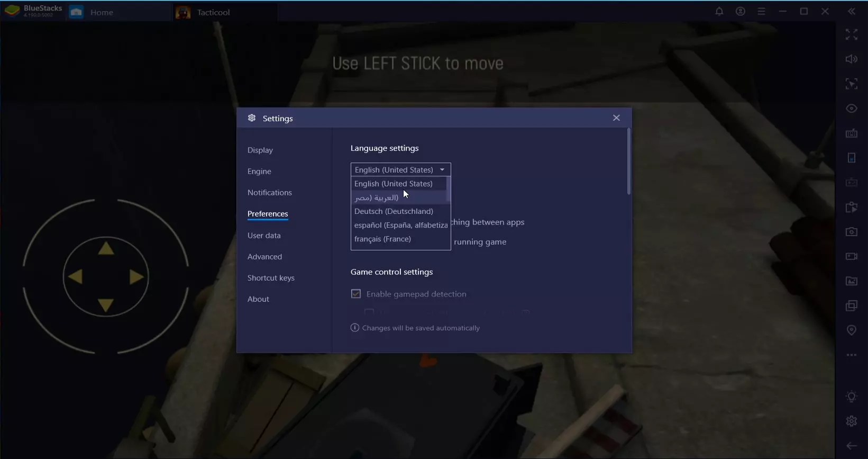Viewport: 868px width, 459px height.
Task: Open the set location pin icon
Action: [x=851, y=330]
